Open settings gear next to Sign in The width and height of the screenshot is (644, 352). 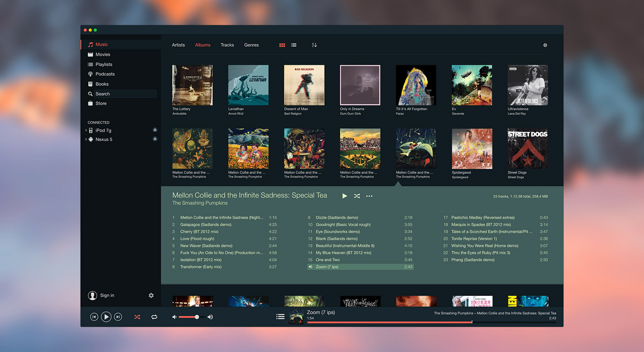[151, 295]
